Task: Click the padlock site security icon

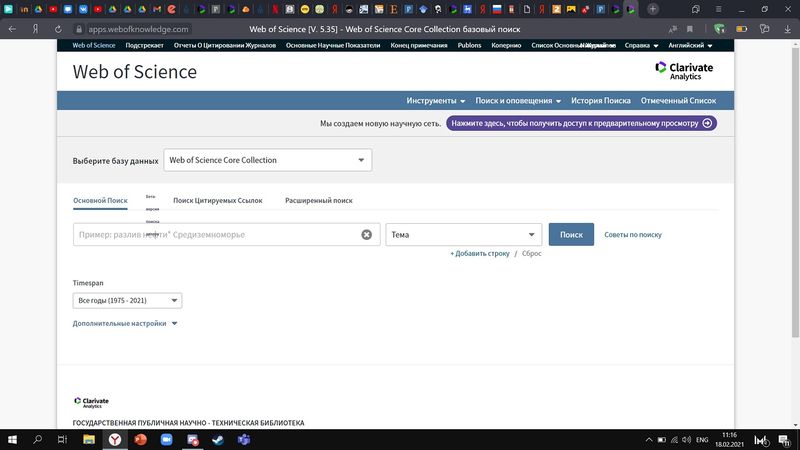Action: [x=79, y=30]
